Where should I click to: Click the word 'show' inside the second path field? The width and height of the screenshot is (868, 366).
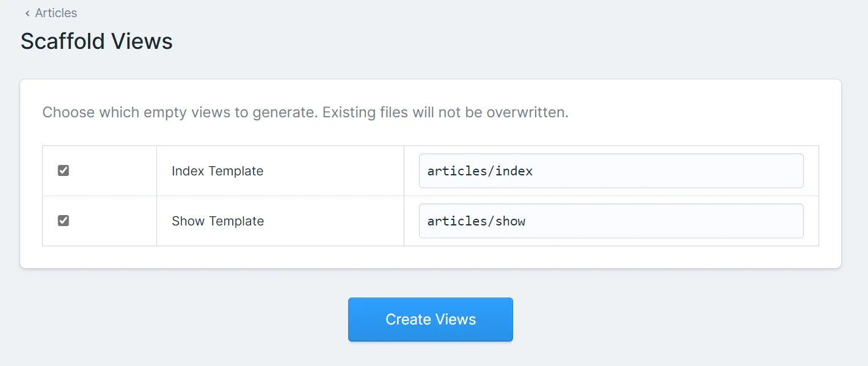510,221
